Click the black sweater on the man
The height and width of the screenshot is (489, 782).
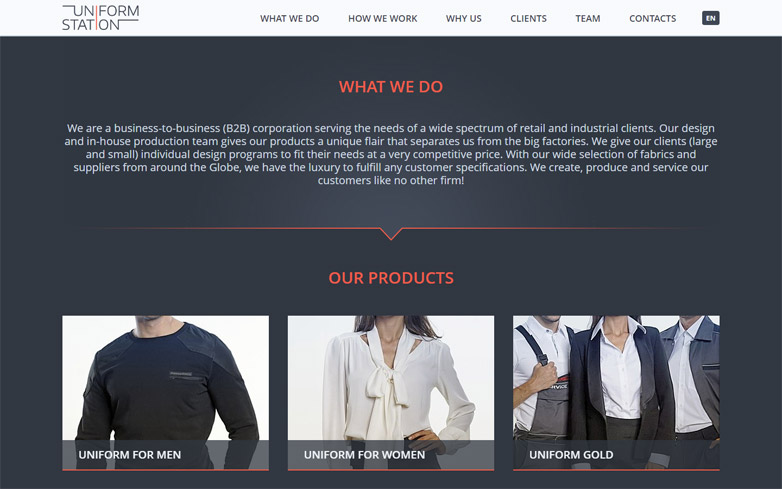(x=167, y=384)
